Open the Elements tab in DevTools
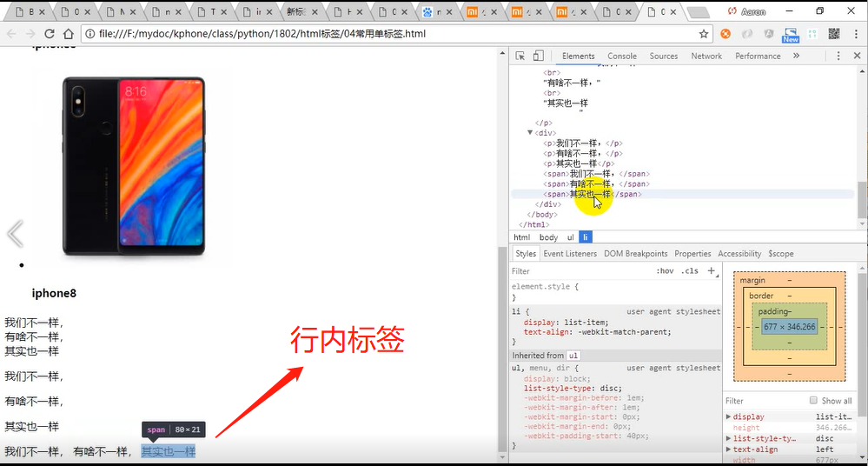Image resolution: width=868 pixels, height=466 pixels. pyautogui.click(x=578, y=56)
